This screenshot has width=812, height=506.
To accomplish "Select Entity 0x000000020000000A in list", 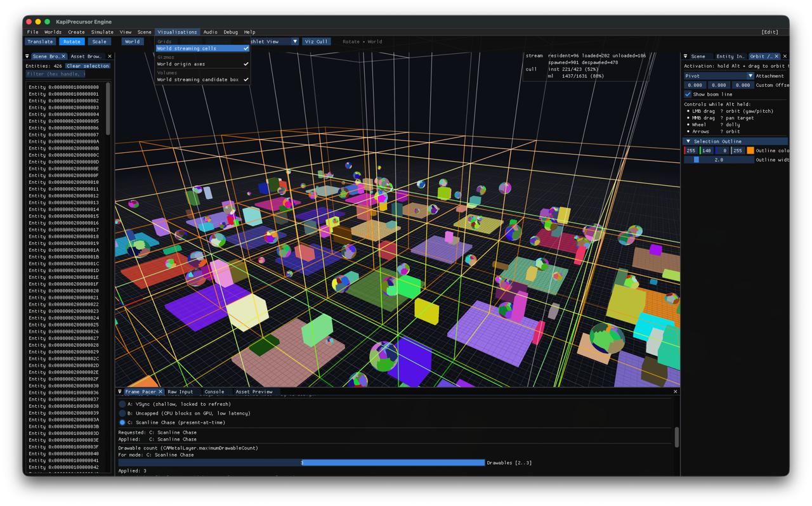I will click(x=64, y=142).
